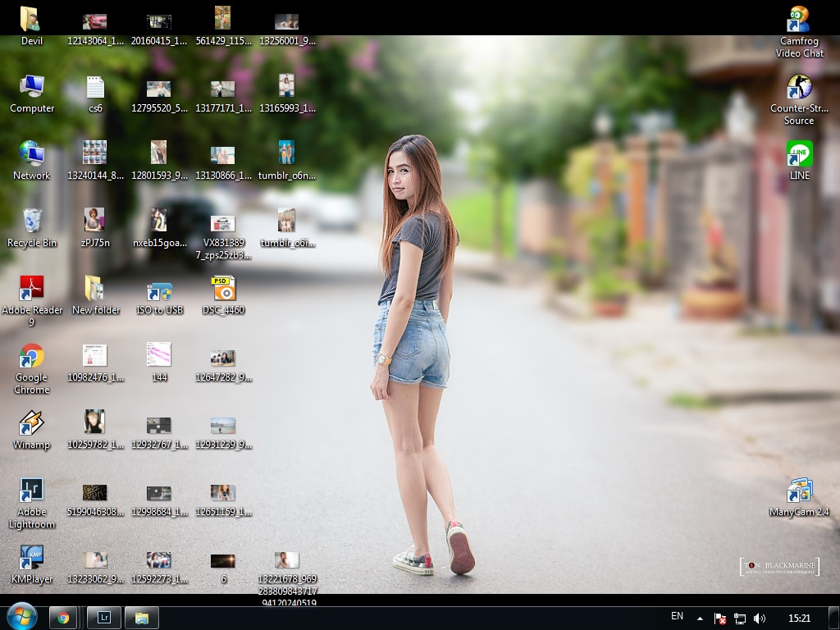Select the ISO to USB shortcut
This screenshot has width=840, height=630.
click(159, 291)
